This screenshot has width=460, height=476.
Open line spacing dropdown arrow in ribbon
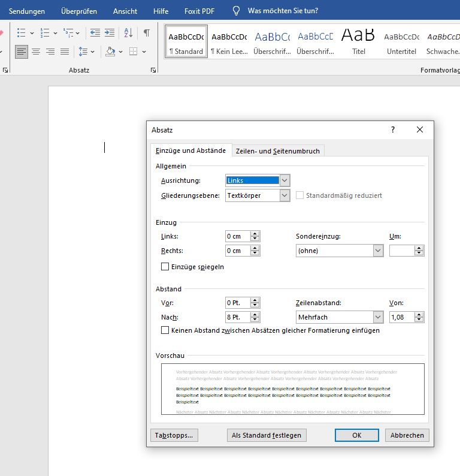click(92, 52)
